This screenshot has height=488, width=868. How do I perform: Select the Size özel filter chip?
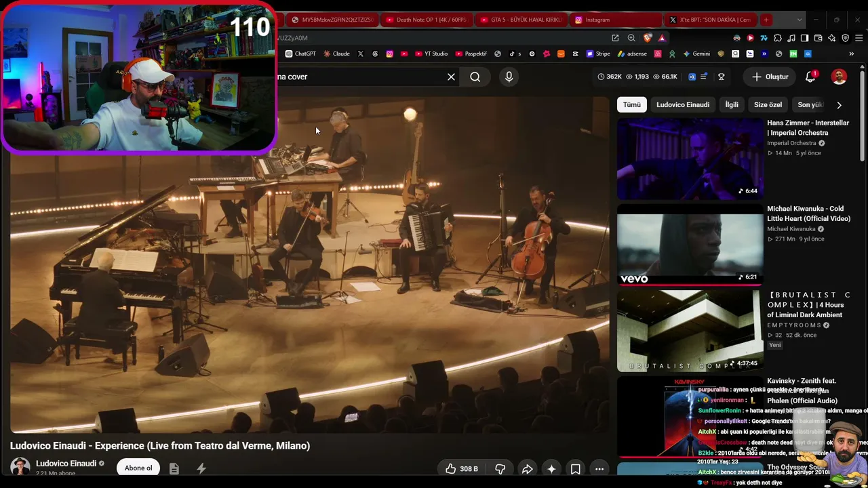[768, 104]
